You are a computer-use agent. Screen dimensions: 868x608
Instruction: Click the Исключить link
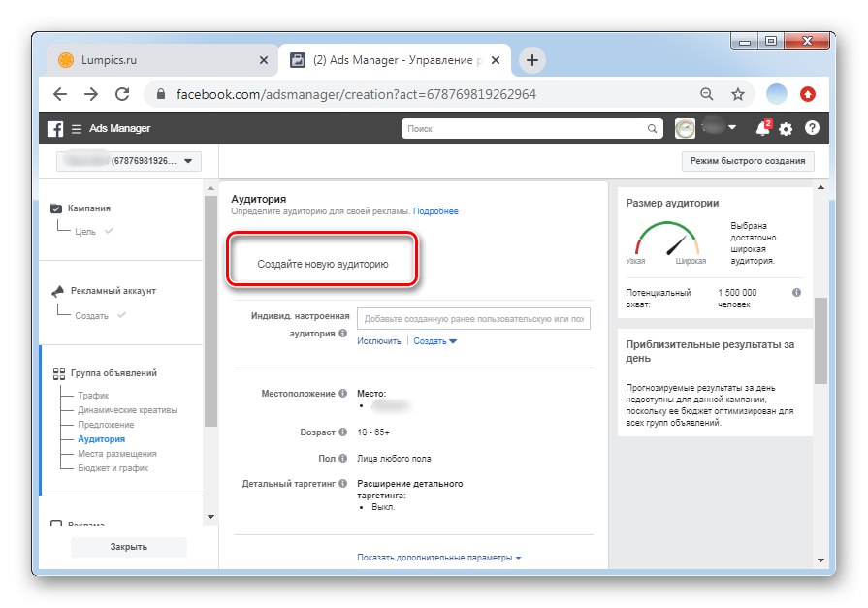(x=378, y=341)
